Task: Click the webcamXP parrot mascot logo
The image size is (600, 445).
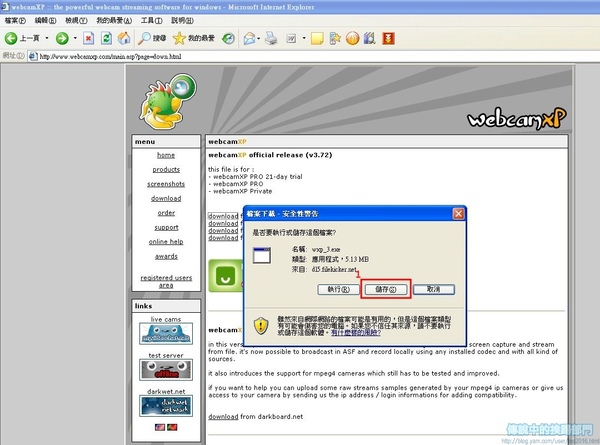Action: (167, 102)
